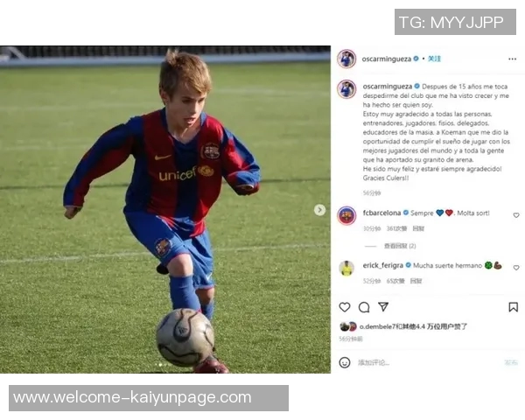Expand view replies under fcbarcelona comment
Viewport: 525px width, 420px height.
pos(400,246)
